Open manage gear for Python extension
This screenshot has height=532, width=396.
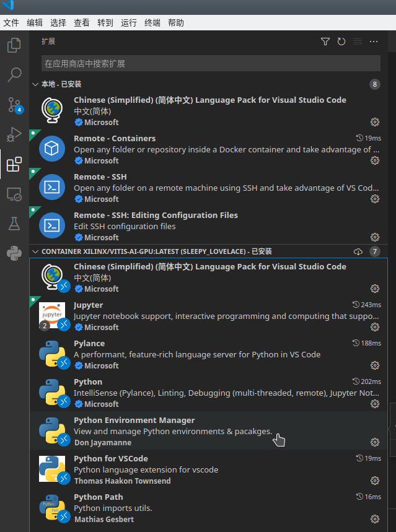(374, 403)
